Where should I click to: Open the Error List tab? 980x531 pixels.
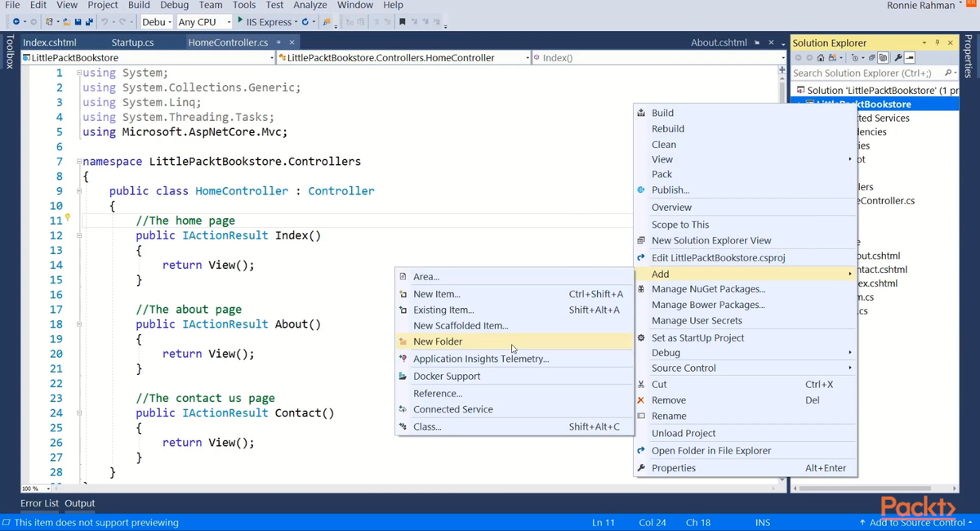(39, 503)
